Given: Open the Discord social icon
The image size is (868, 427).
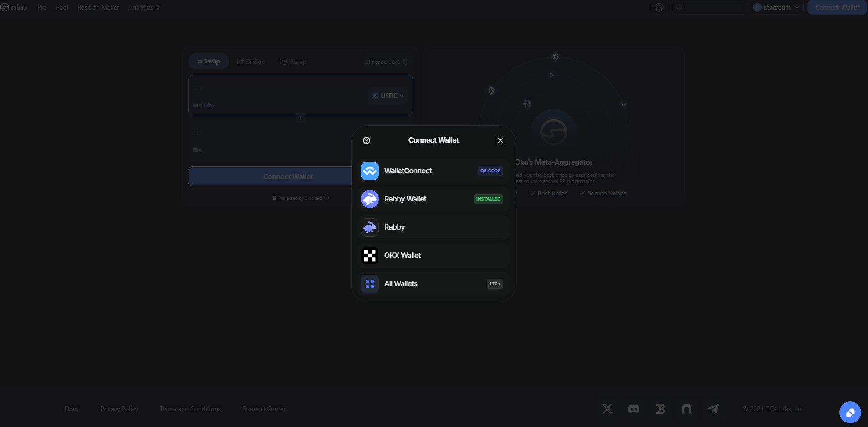Looking at the screenshot, I should tap(633, 409).
